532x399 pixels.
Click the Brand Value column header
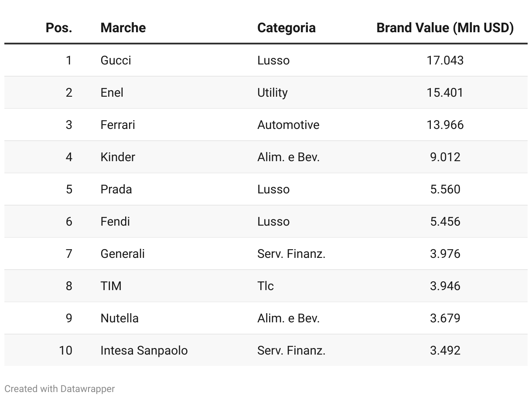(x=445, y=28)
